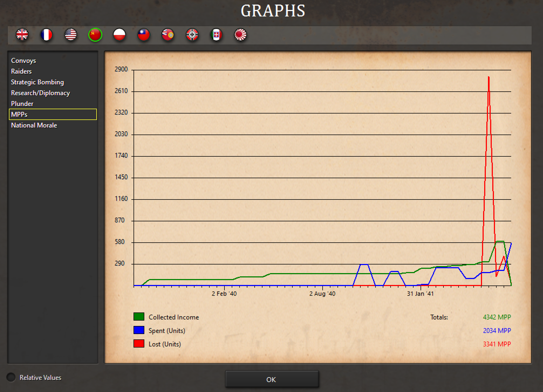Click the 290 y-axis label
The height and width of the screenshot is (392, 543).
click(119, 263)
